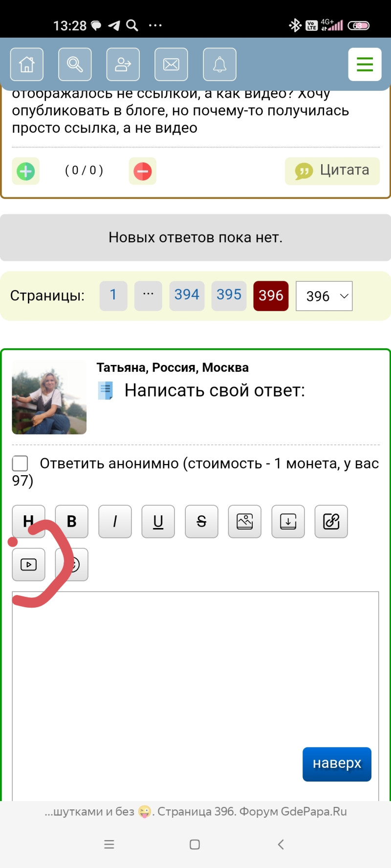Viewport: 391px width, 868px height.
Task: Go to page 394
Action: point(187,296)
